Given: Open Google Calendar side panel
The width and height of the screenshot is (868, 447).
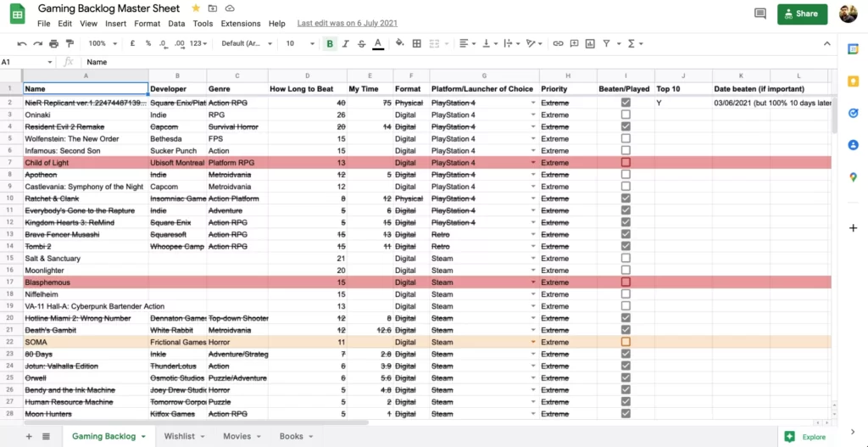Looking at the screenshot, I should coord(853,49).
